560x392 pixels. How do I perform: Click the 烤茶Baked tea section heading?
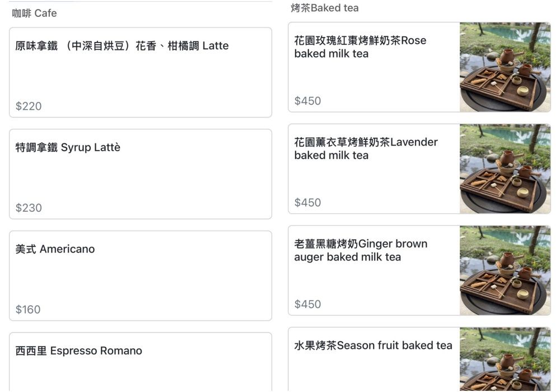tap(325, 8)
